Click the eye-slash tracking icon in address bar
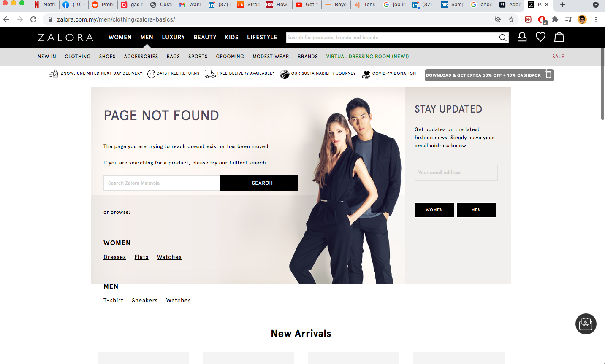This screenshot has width=605, height=364. coord(498,19)
